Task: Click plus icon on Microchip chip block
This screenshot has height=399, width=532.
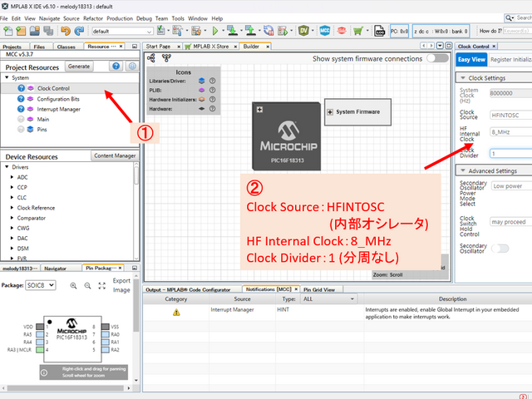Action: [x=260, y=109]
